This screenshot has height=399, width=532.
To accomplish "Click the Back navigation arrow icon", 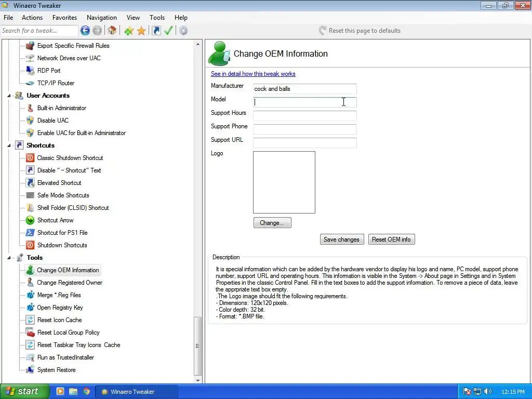I will pyautogui.click(x=85, y=31).
